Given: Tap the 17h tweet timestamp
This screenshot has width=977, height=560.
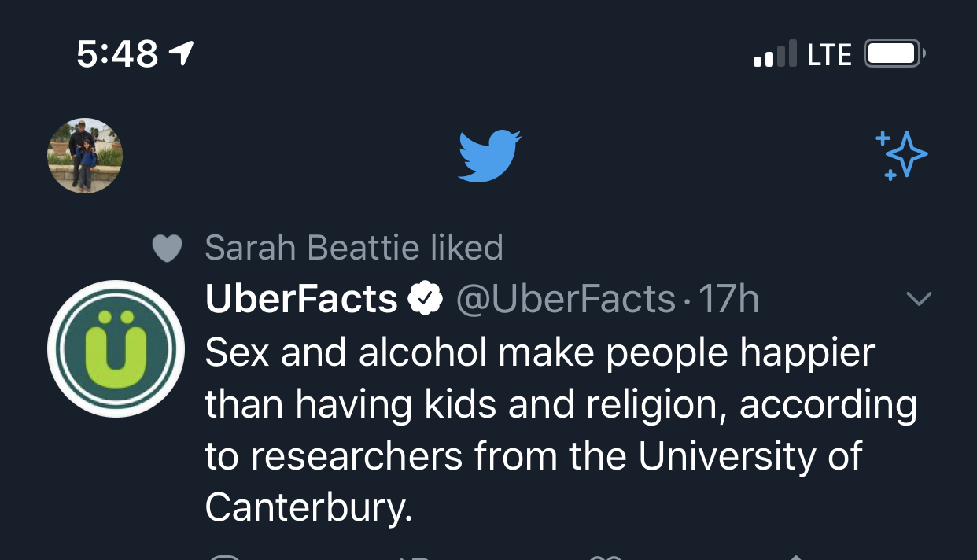Looking at the screenshot, I should click(728, 299).
